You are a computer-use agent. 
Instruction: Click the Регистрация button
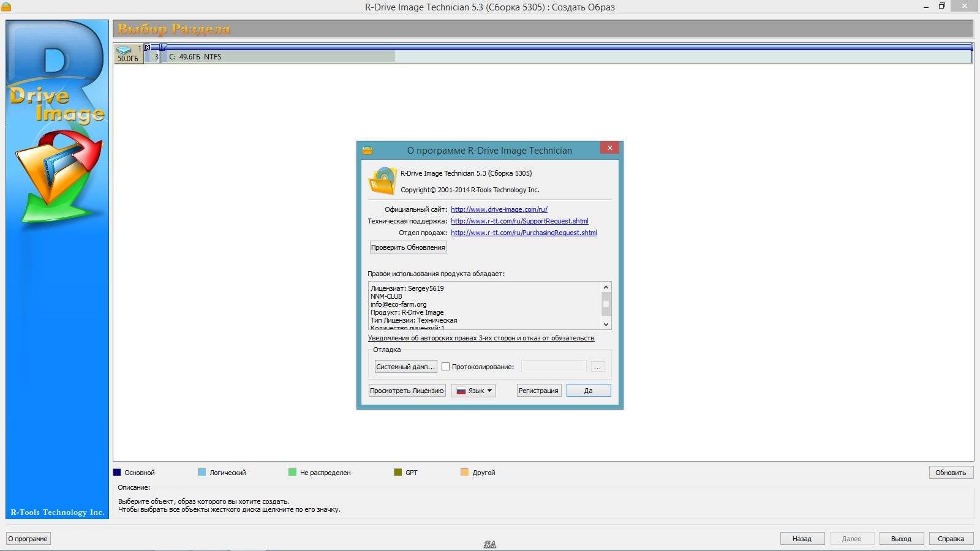coord(538,391)
